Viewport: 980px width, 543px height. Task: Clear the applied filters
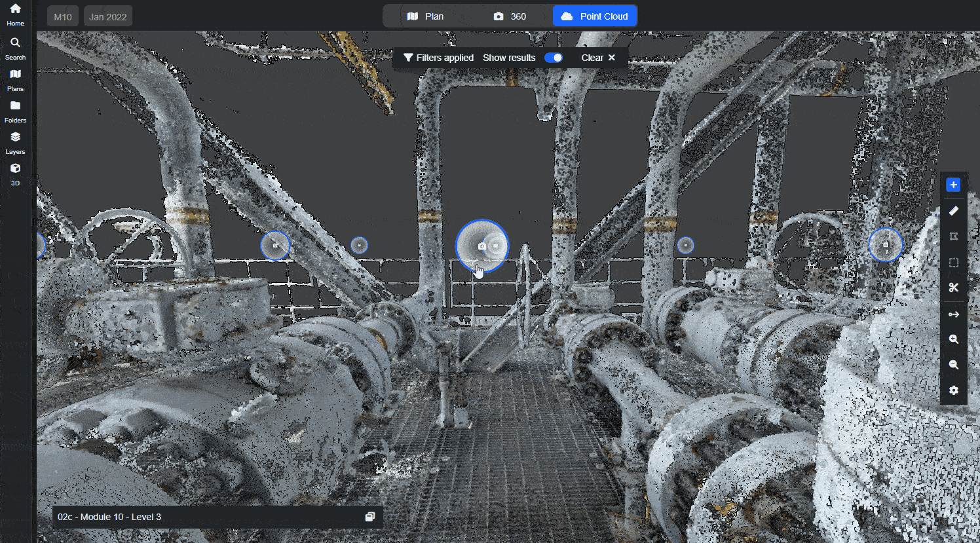tap(598, 58)
